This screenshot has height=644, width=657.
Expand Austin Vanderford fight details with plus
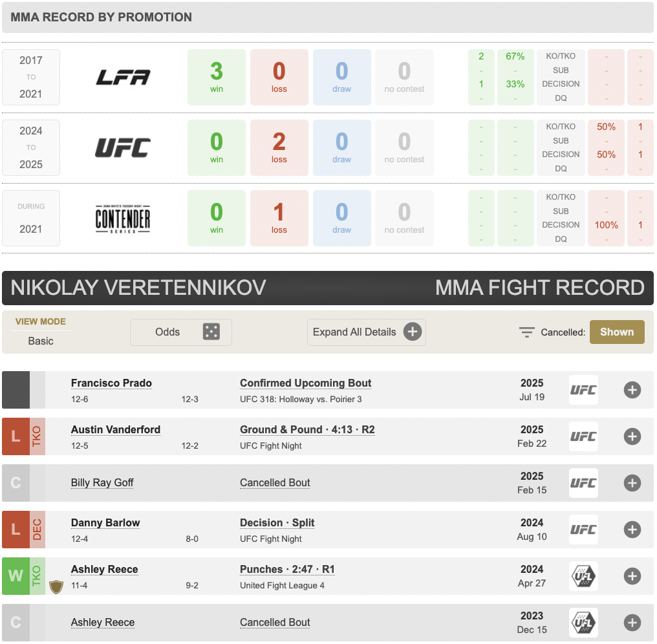632,436
